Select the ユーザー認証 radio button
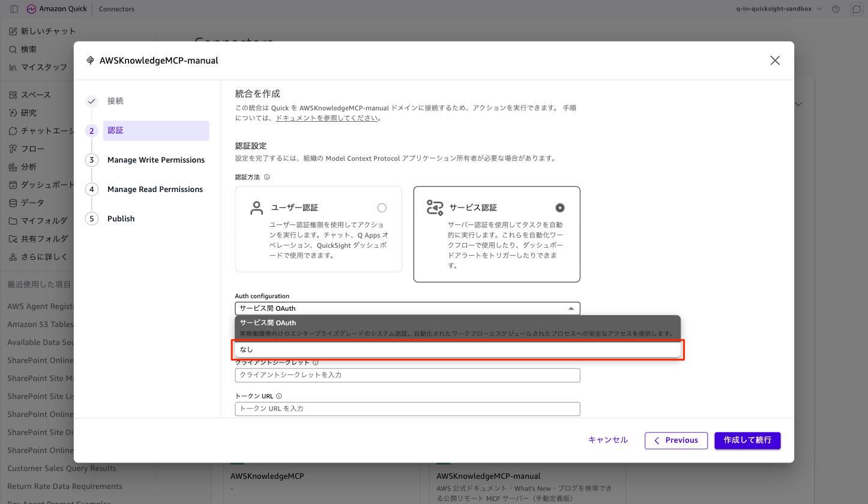The width and height of the screenshot is (868, 504). [382, 208]
